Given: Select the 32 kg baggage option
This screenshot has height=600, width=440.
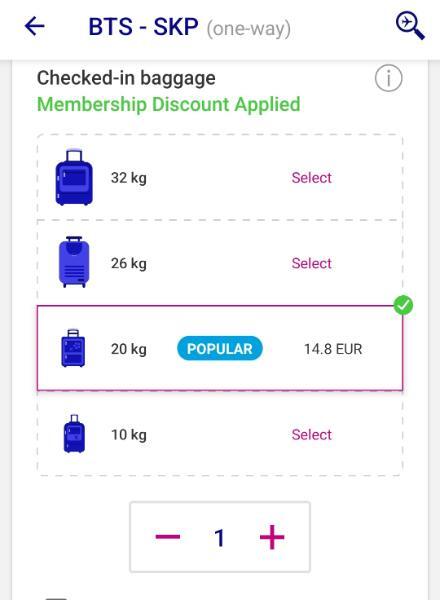Looking at the screenshot, I should [311, 178].
